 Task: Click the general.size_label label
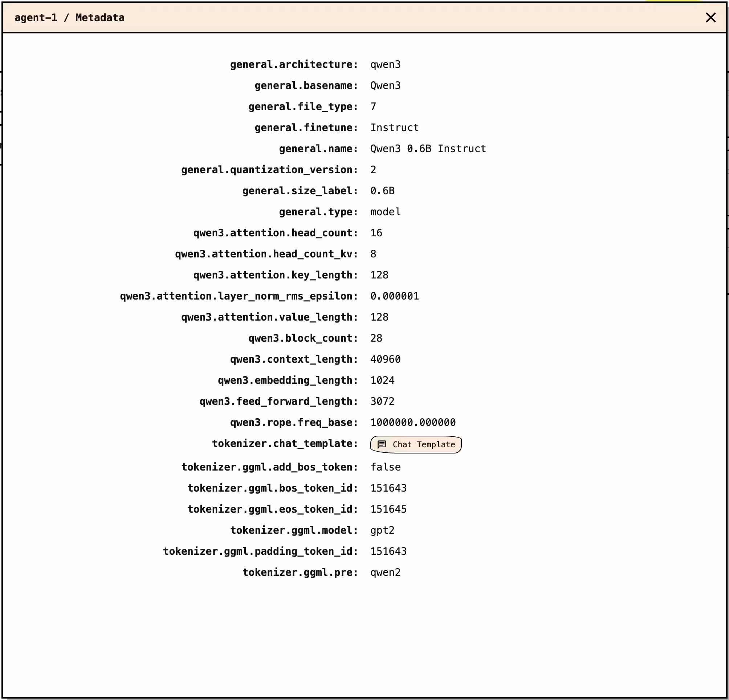(300, 191)
